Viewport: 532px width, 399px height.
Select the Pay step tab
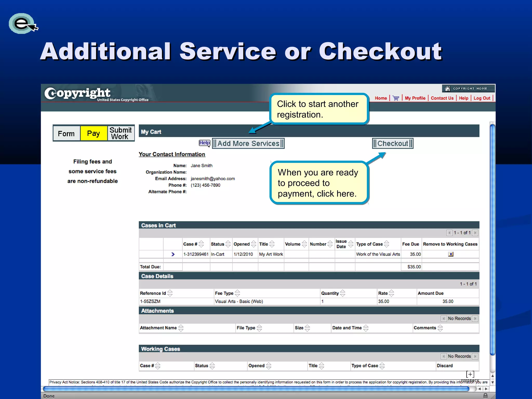click(x=94, y=134)
